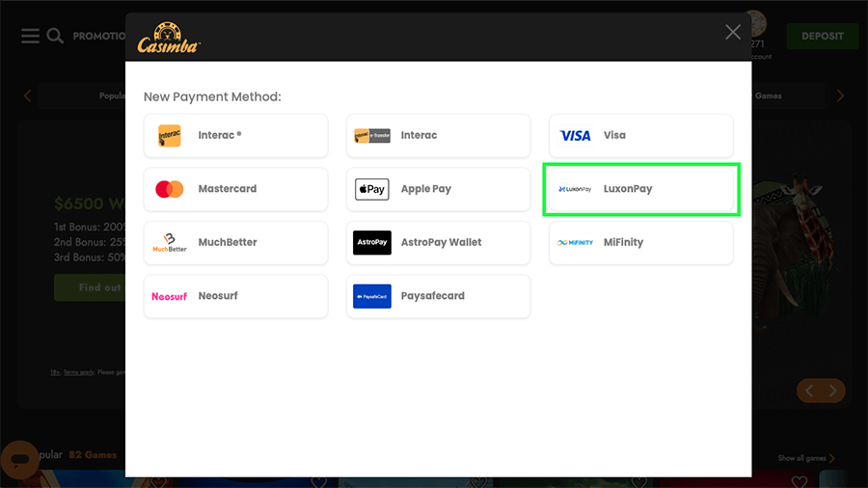The width and height of the screenshot is (868, 488).
Task: Click the 82 Games count text
Action: tap(93, 455)
